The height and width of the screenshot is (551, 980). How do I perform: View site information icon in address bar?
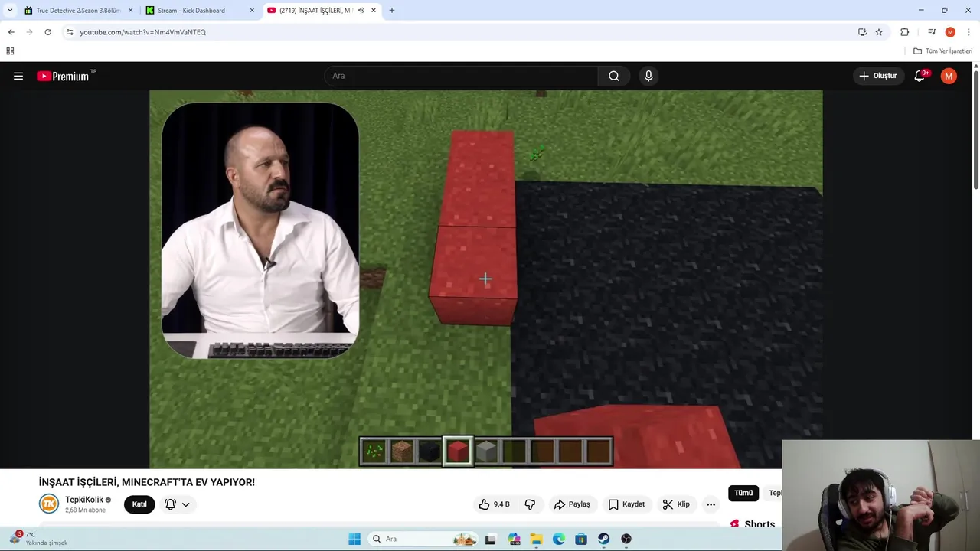pos(70,32)
